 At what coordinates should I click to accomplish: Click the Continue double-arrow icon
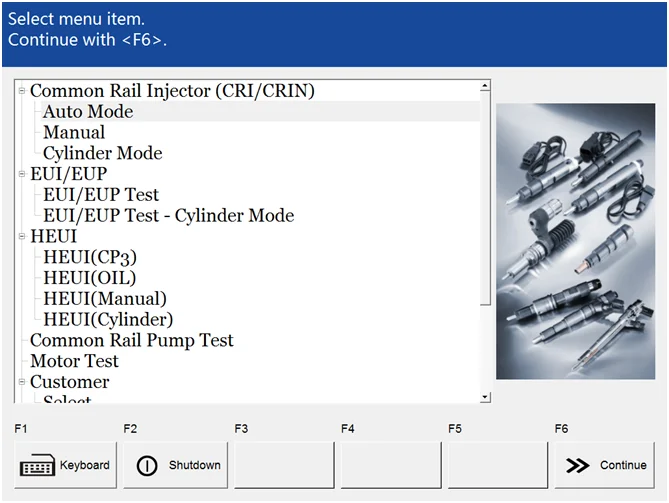578,466
